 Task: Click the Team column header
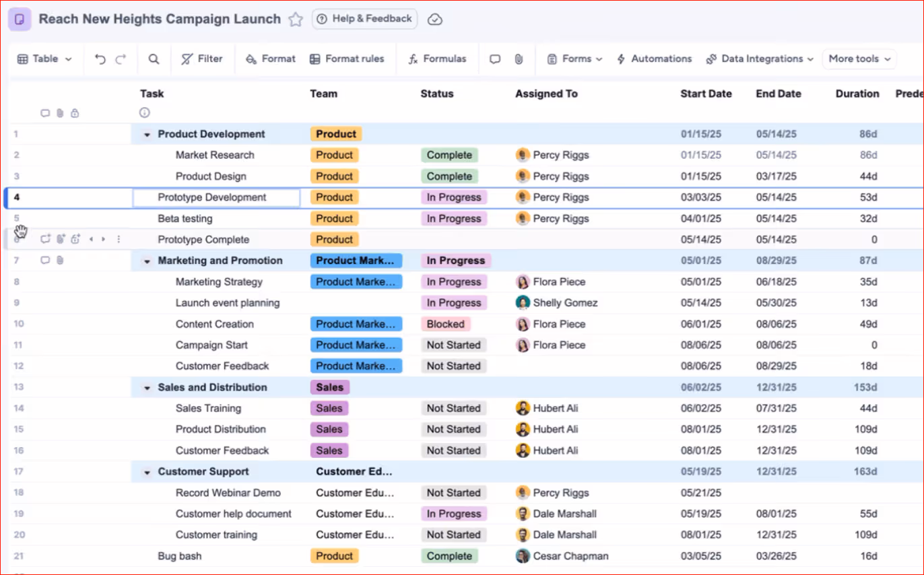coord(324,94)
